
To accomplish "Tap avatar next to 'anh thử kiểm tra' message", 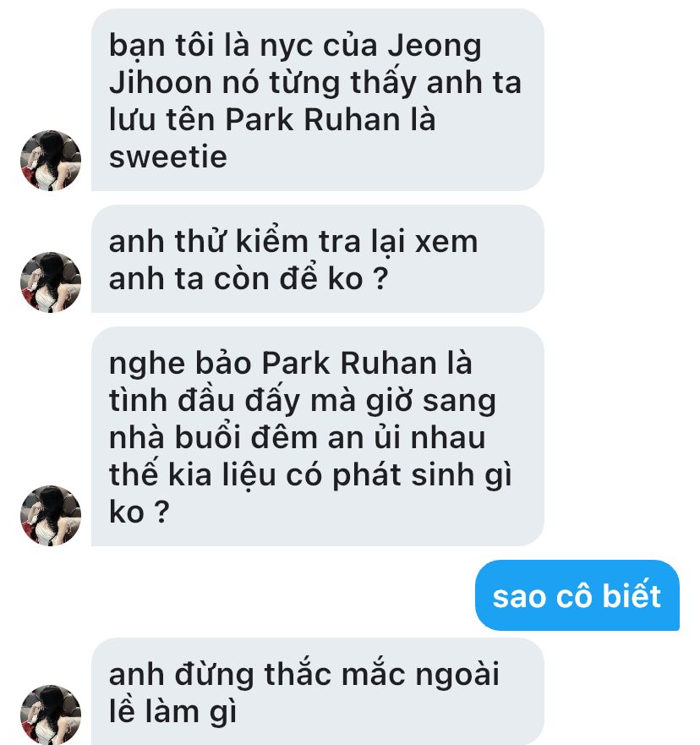I will point(51,282).
